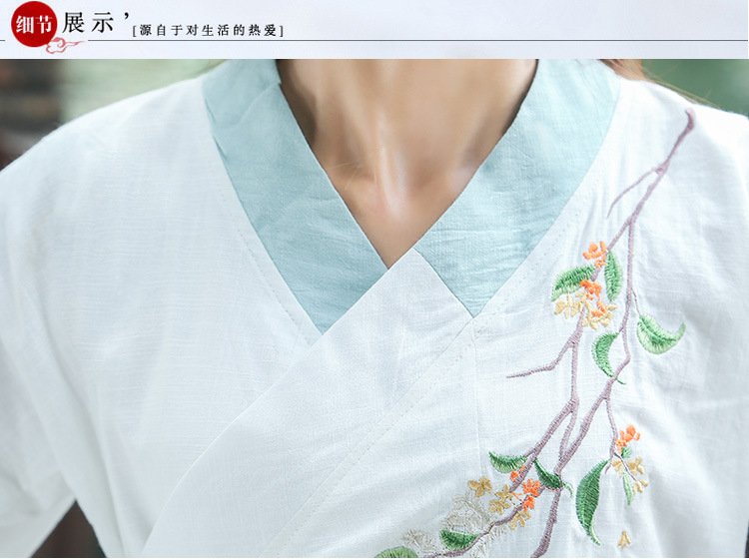Viewport: 749px width, 560px height.
Task: Click the 展示 heading text
Action: point(88,23)
